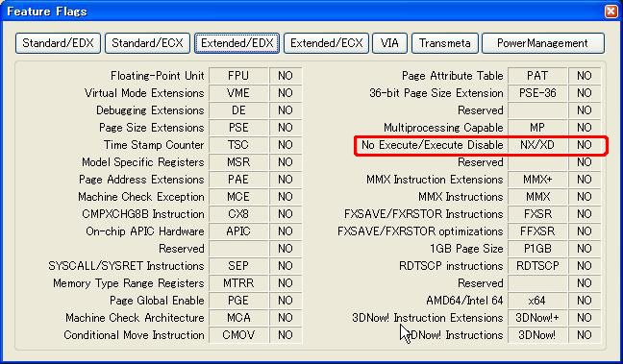
Task: Select the MMX+ abbreviation cell
Action: pos(537,180)
